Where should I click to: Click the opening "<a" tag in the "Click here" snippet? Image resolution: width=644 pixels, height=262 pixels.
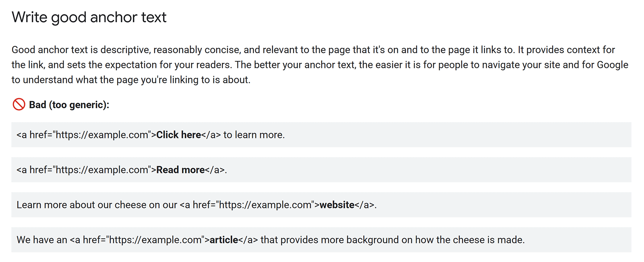point(22,135)
